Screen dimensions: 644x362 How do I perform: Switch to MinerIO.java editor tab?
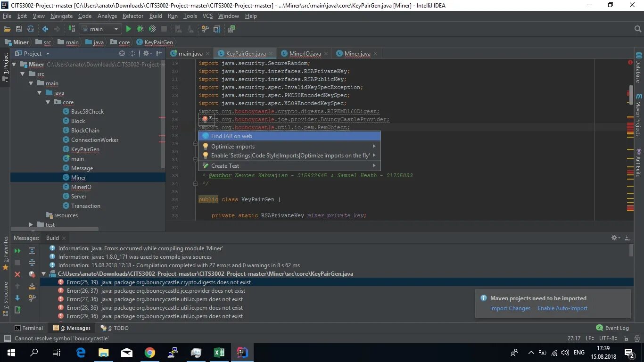point(305,54)
